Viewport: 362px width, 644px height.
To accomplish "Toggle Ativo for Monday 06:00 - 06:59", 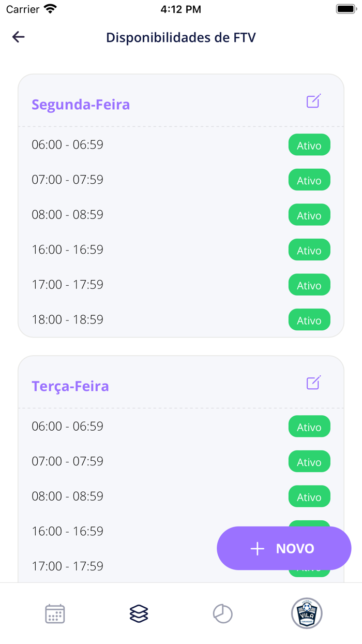I will click(x=309, y=145).
